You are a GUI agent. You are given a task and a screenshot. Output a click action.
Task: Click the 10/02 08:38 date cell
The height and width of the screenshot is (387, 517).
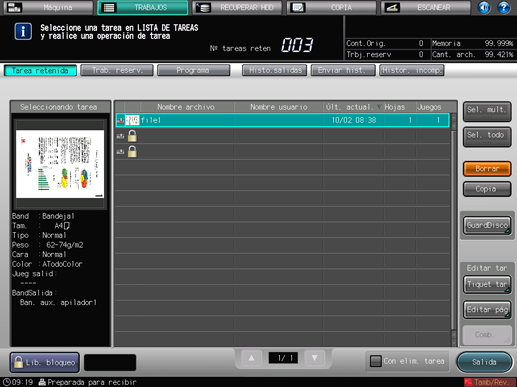(x=354, y=120)
